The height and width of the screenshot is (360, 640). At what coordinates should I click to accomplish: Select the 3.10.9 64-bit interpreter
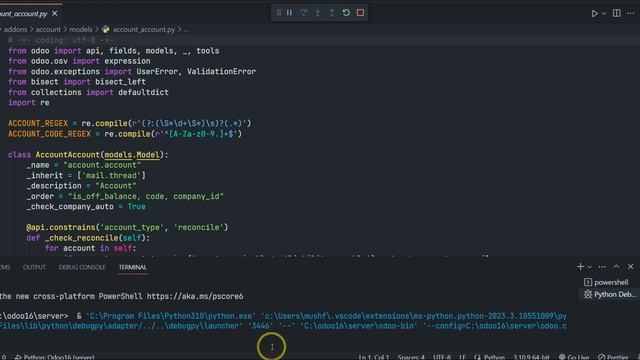coord(531,357)
